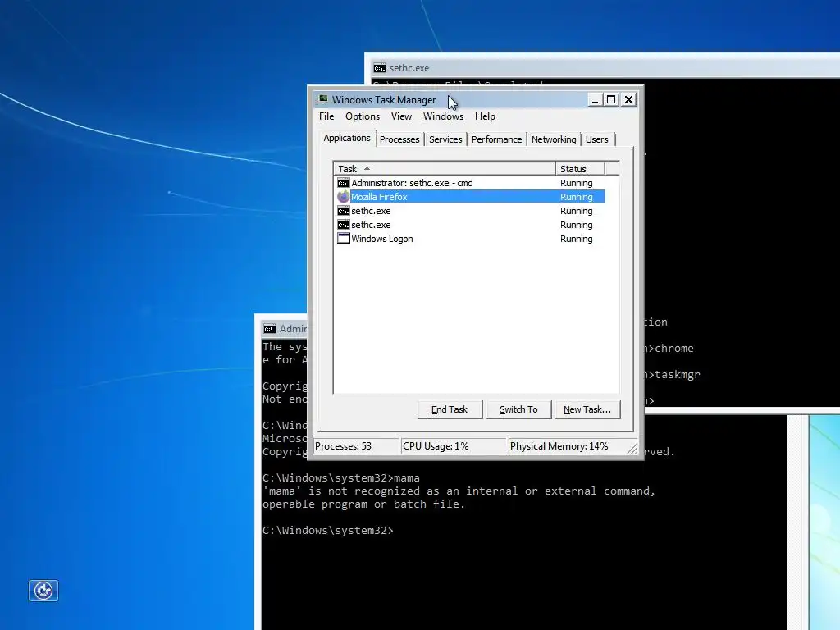This screenshot has height=630, width=840.
Task: Click the cmd icon beside Administrator: sethc.exe - cmd
Action: click(344, 183)
